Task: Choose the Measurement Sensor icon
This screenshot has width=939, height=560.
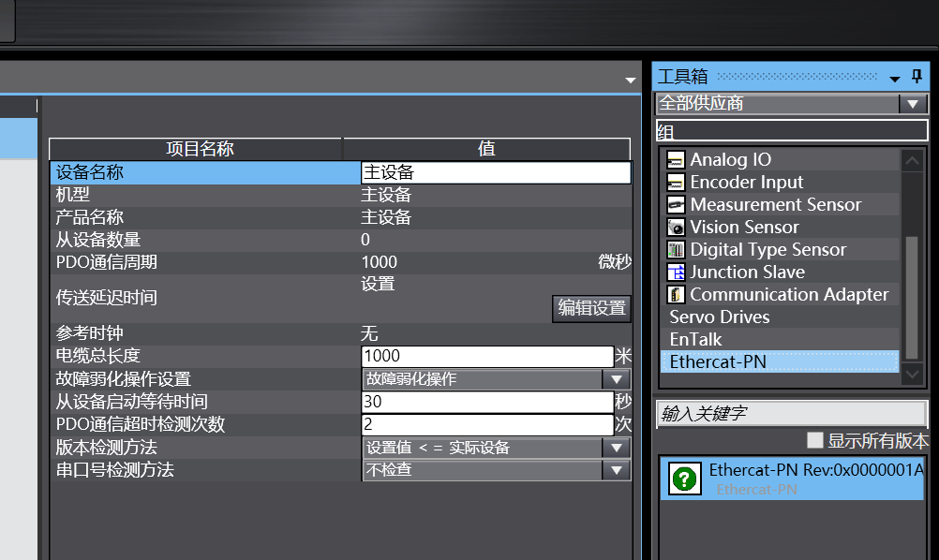Action: [x=676, y=204]
